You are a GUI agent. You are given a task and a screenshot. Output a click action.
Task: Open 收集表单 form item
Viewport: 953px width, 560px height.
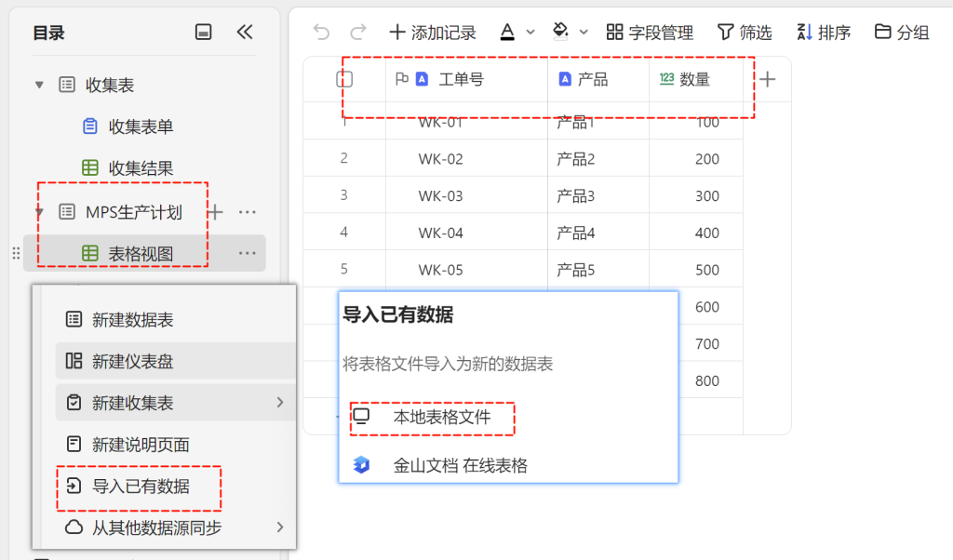141,127
